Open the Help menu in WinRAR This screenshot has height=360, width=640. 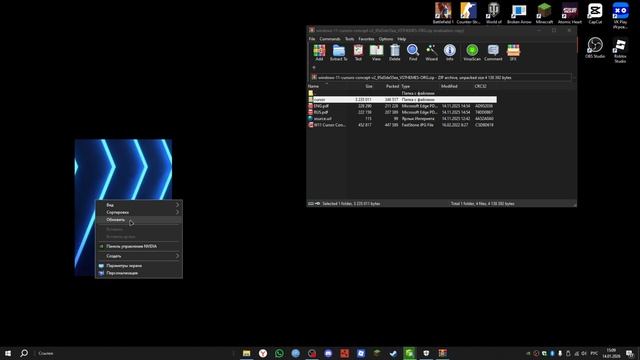tap(402, 39)
